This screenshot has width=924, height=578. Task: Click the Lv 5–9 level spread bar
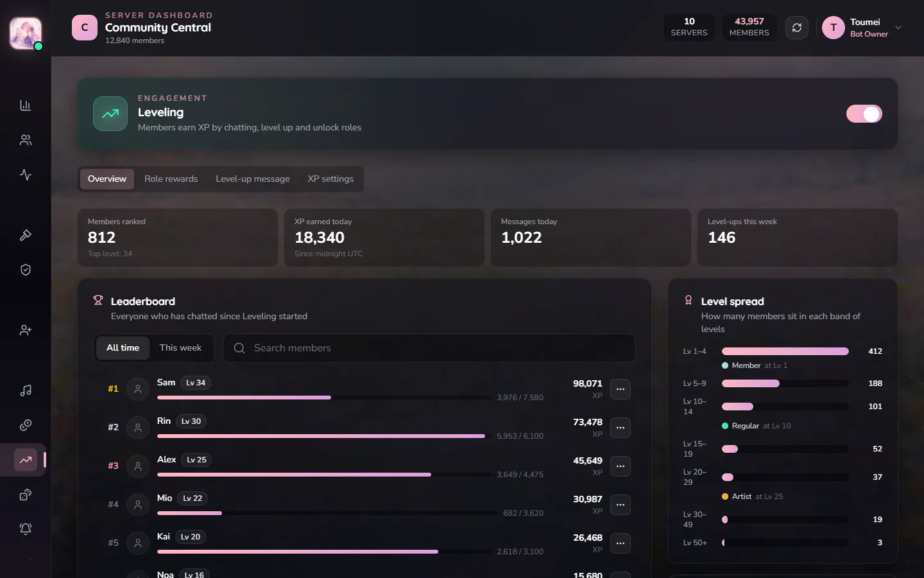point(785,383)
